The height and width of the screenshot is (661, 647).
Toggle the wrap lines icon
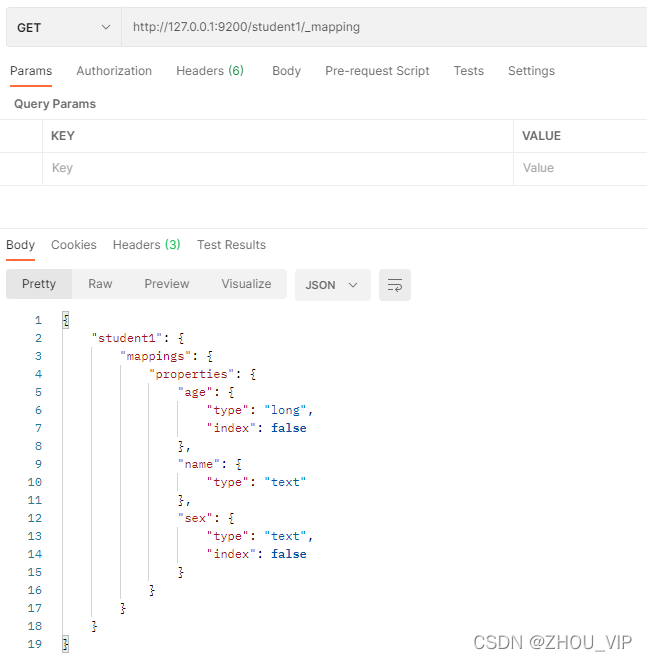(x=395, y=285)
